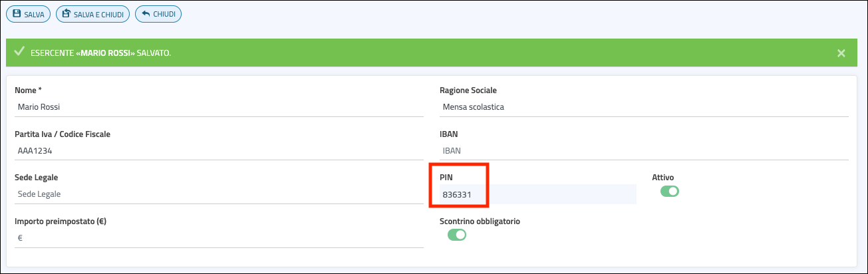
Task: Disable the Attivo switch
Action: pyautogui.click(x=669, y=192)
